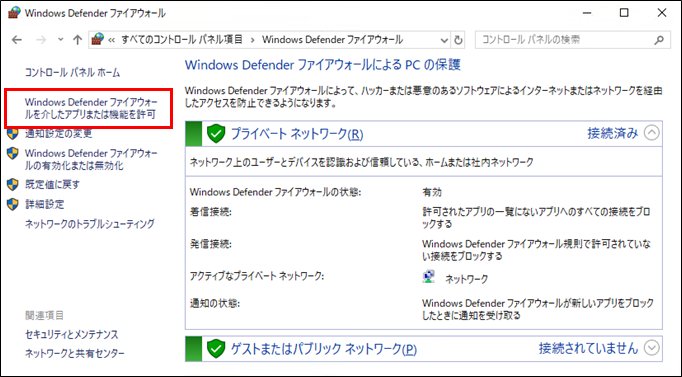Click the 発信接続: label
Screen dimensions: 682x377
[211, 244]
